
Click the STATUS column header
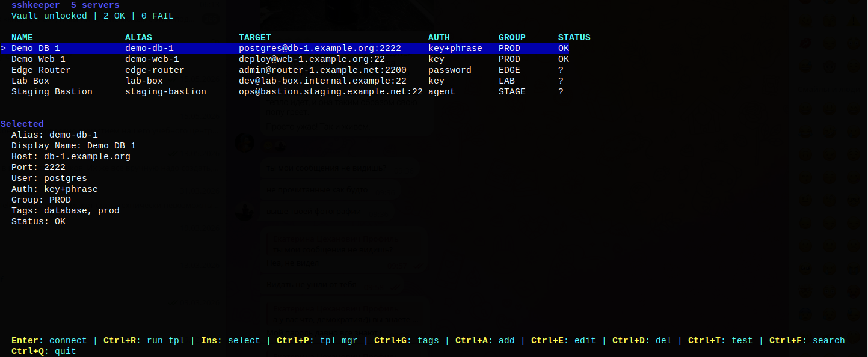coord(574,37)
